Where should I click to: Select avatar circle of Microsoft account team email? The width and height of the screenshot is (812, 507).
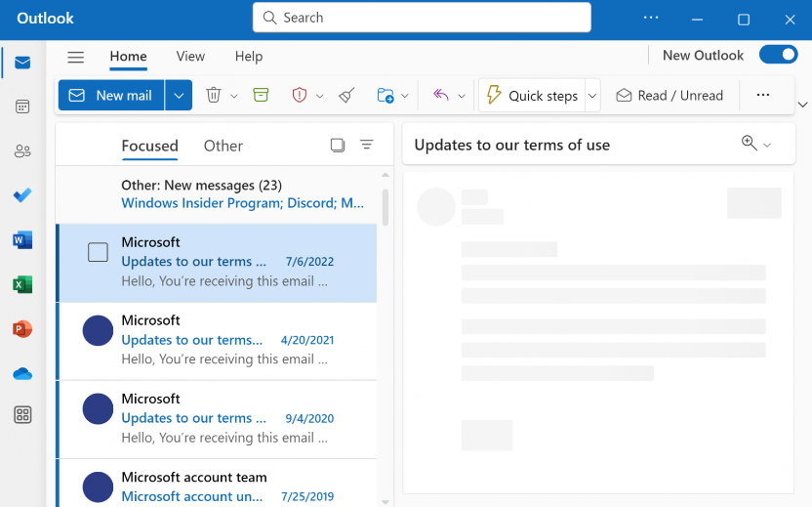(x=98, y=487)
